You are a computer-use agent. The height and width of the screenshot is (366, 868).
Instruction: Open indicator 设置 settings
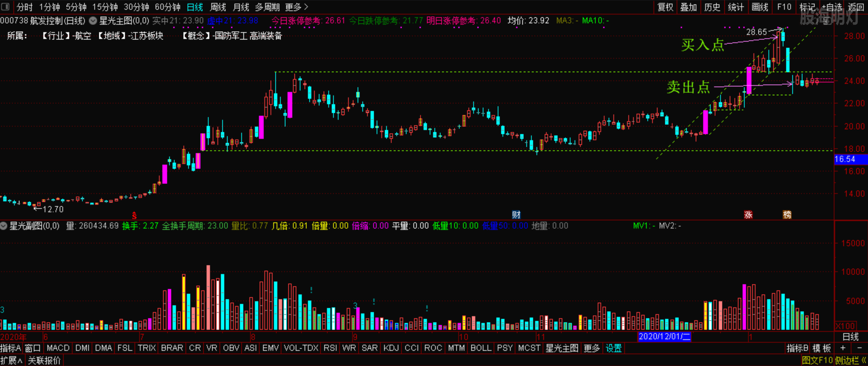614,348
